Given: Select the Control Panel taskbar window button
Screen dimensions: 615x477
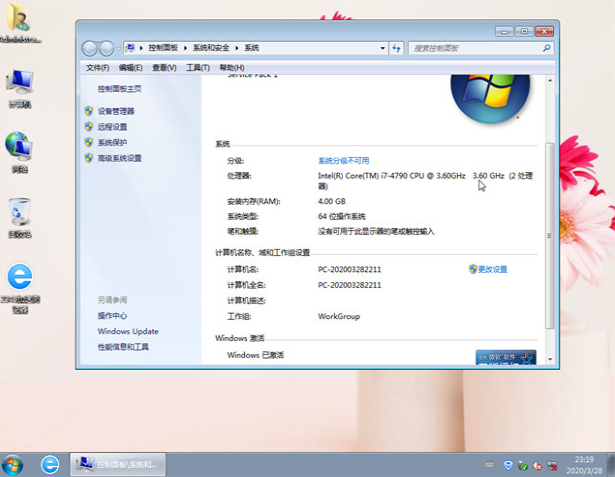Looking at the screenshot, I should click(x=118, y=465).
